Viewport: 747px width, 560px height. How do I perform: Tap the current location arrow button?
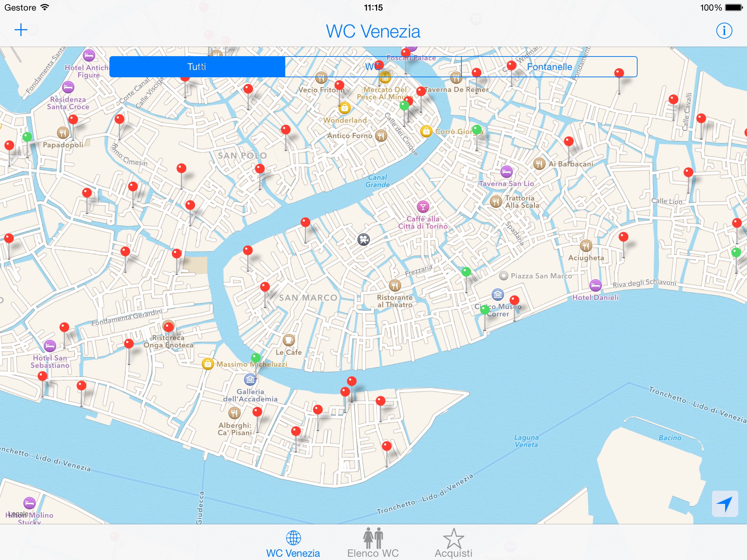[x=725, y=504]
